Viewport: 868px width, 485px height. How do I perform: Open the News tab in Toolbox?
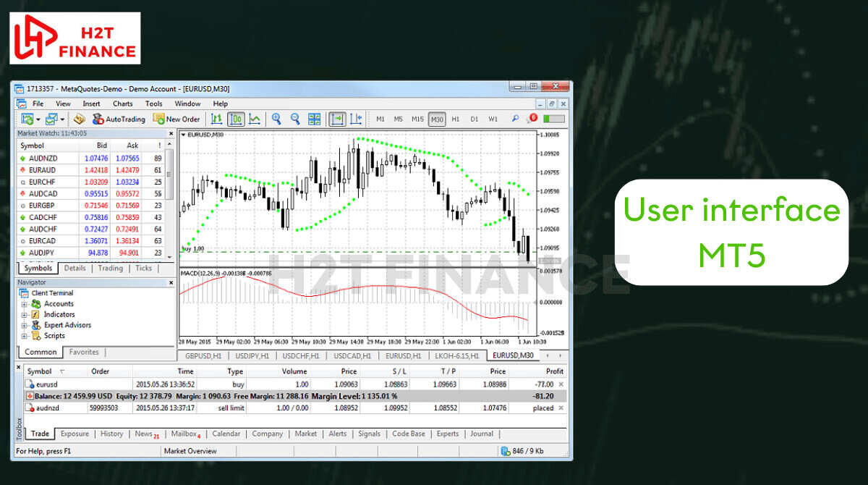tap(147, 434)
